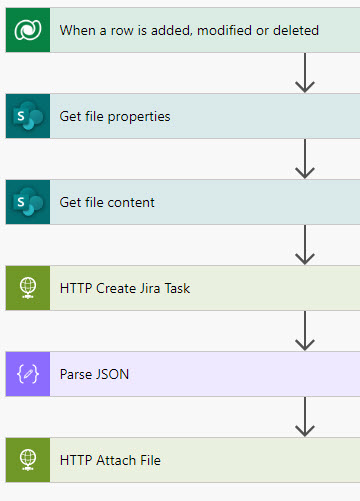
Task: Click arrow below Get file content to insert step
Action: click(305, 245)
